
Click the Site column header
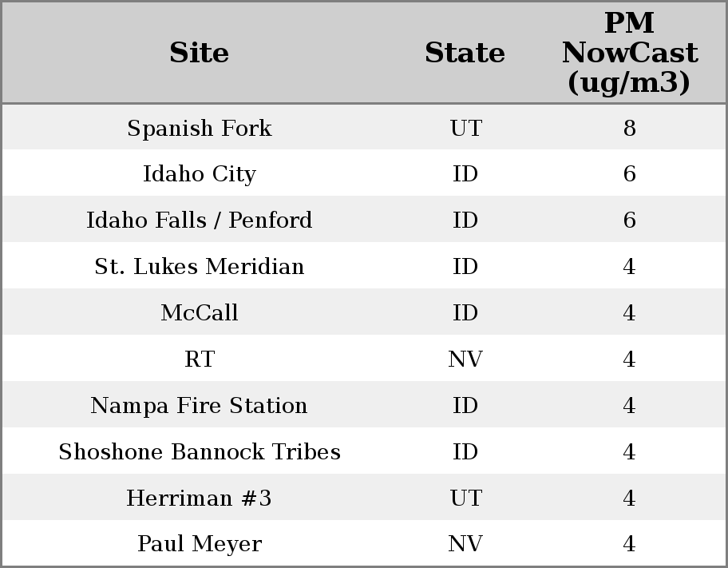(199, 54)
